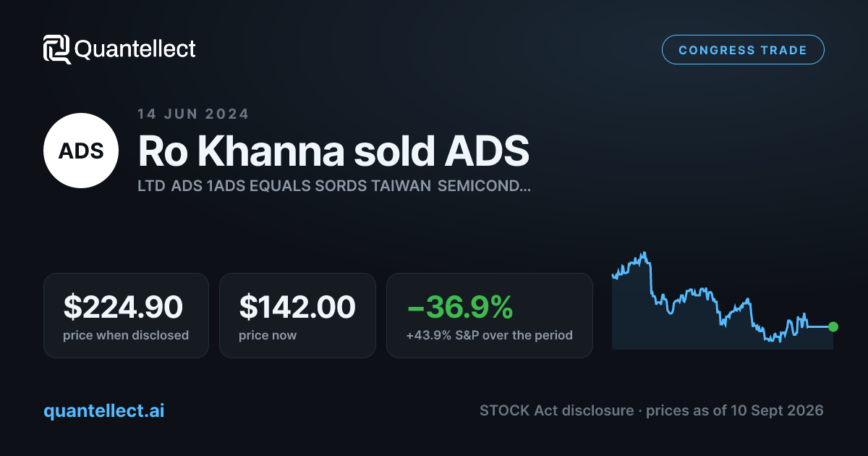
Task: Select the $224.90 price when disclosed card
Action: pyautogui.click(x=126, y=316)
